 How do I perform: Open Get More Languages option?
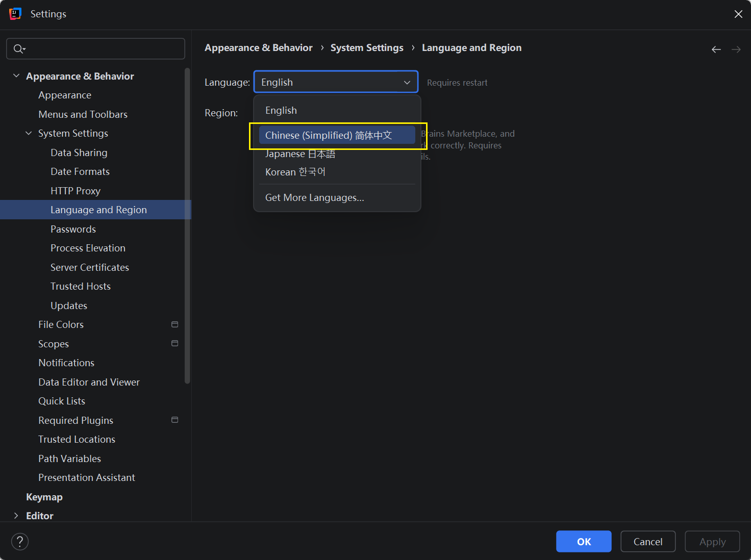click(x=314, y=198)
